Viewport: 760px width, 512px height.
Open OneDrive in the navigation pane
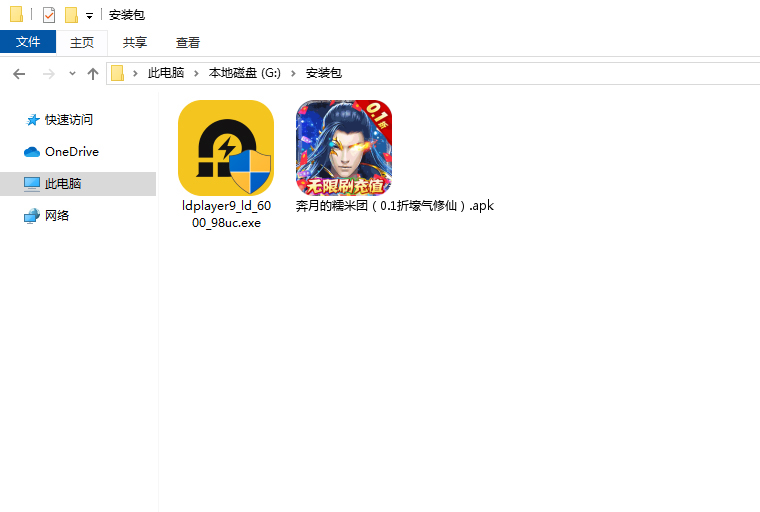71,152
